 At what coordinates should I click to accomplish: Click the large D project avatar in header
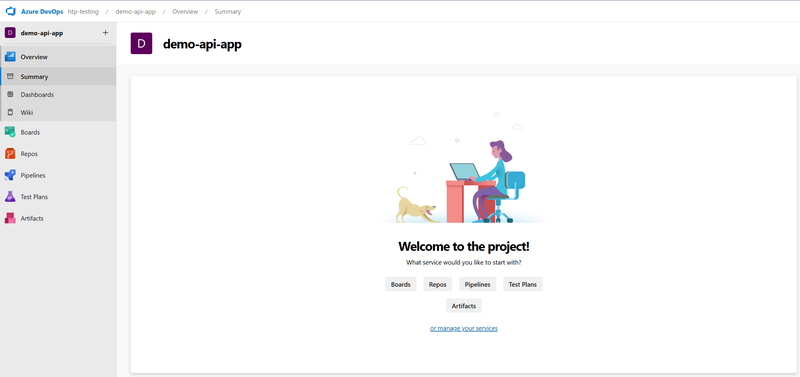[141, 43]
